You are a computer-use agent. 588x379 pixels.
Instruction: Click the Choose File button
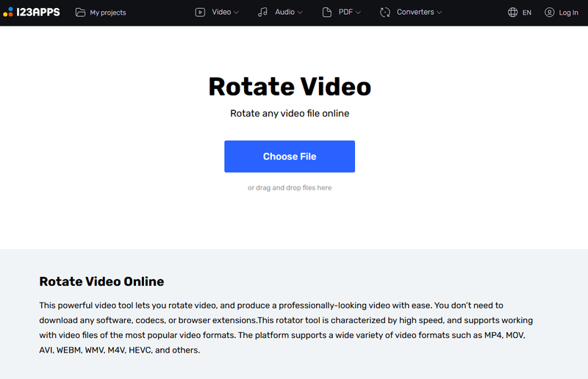(290, 156)
